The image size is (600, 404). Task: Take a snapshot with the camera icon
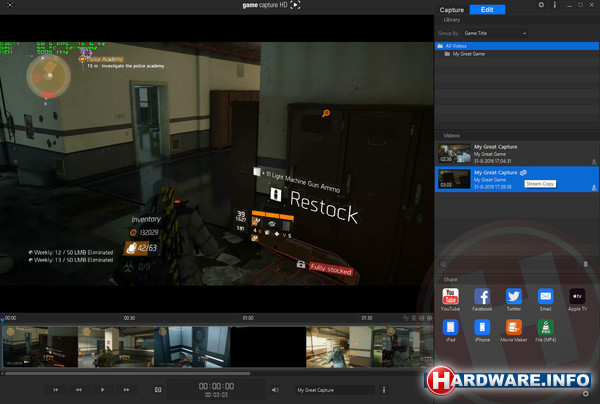click(x=158, y=389)
